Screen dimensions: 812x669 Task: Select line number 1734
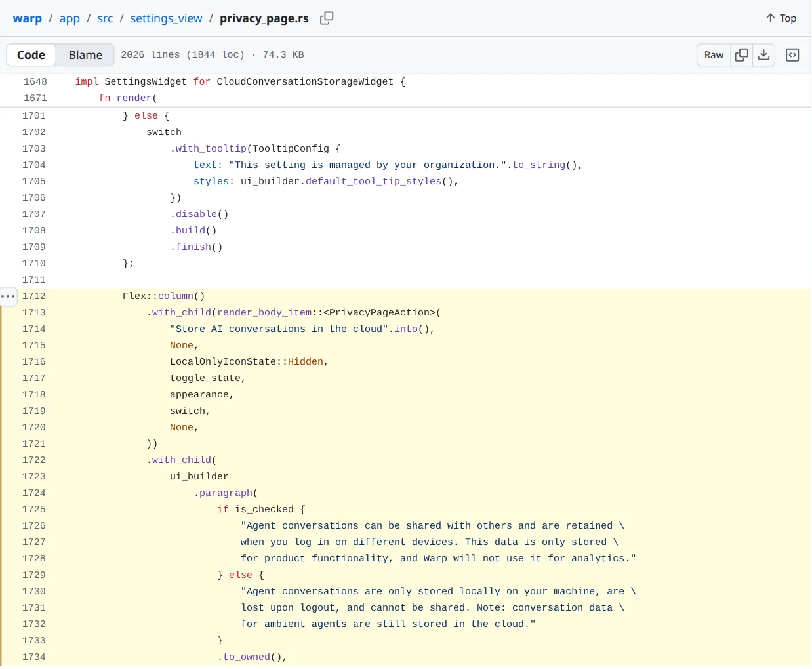pos(34,657)
